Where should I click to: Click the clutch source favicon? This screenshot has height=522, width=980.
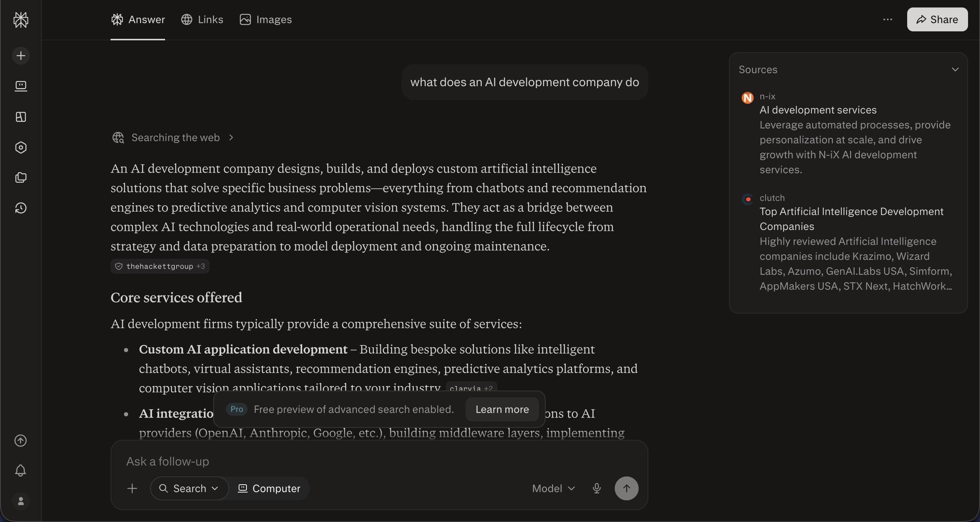[x=748, y=199]
